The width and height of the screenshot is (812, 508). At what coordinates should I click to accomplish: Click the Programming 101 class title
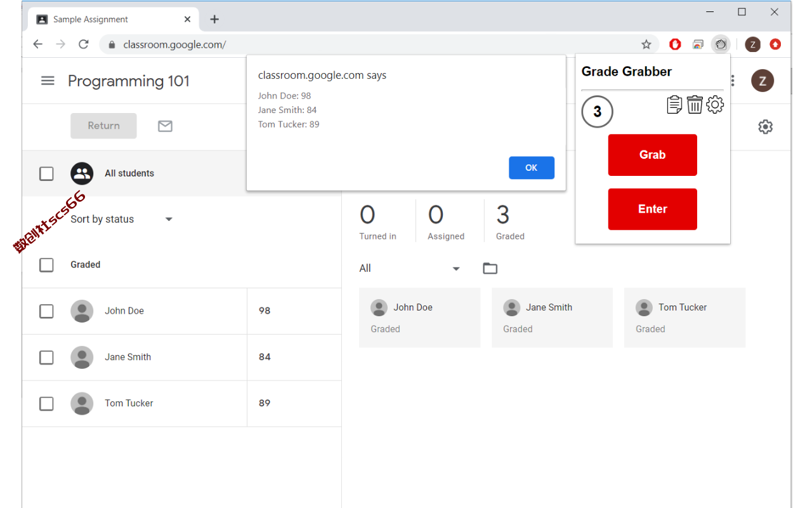(129, 81)
